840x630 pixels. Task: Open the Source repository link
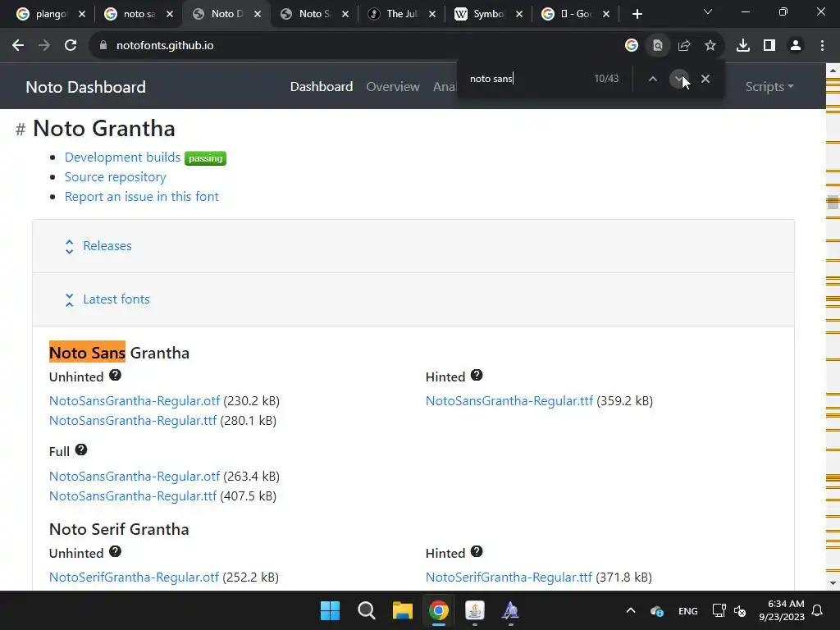(115, 177)
